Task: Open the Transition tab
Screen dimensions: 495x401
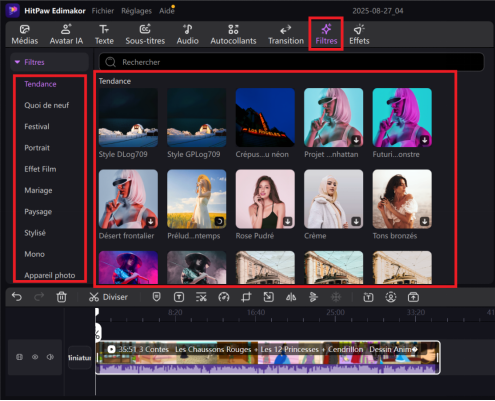Action: pyautogui.click(x=286, y=34)
